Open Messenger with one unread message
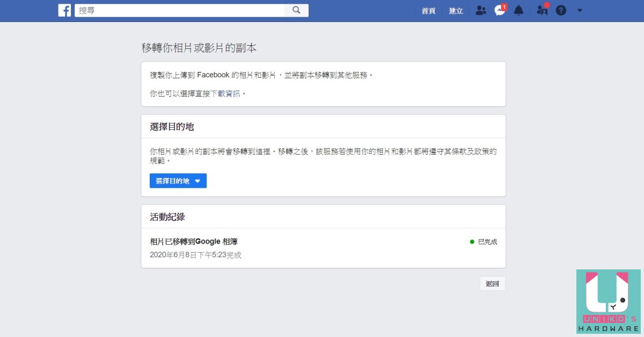This screenshot has height=337, width=644. click(500, 10)
